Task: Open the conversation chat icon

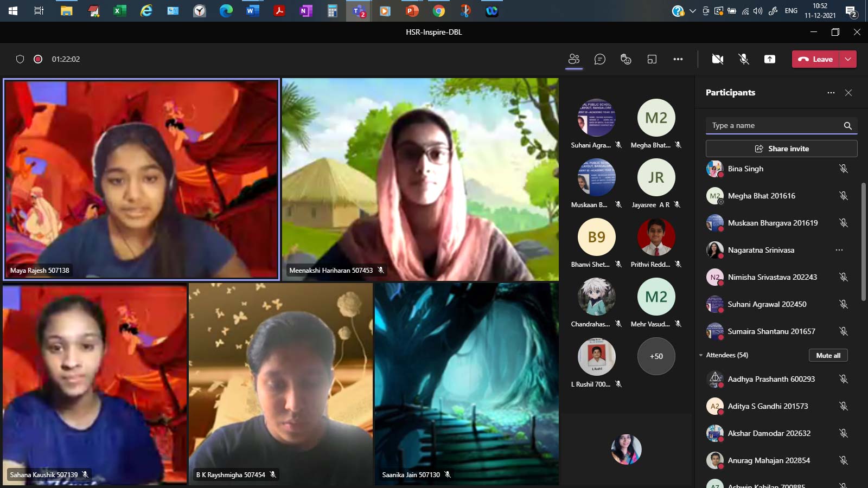Action: (600, 59)
